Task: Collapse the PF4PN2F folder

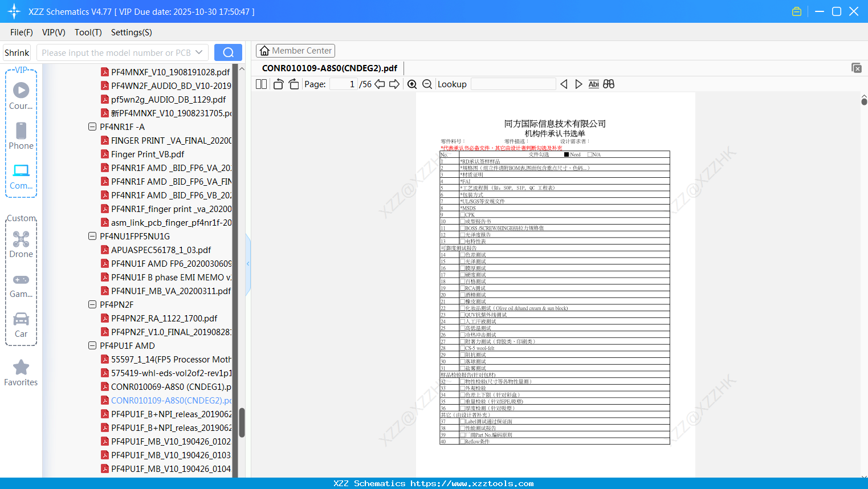Action: (92, 304)
